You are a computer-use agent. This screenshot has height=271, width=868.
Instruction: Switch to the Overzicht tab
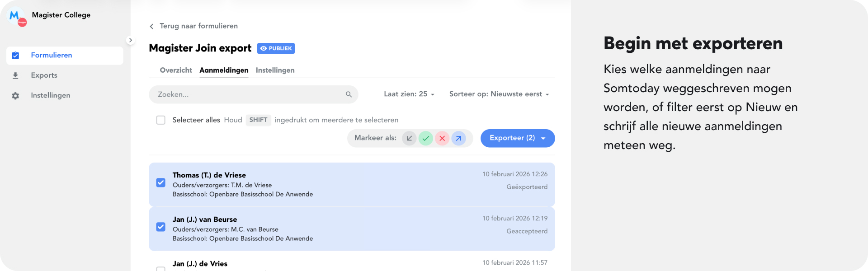[176, 70]
